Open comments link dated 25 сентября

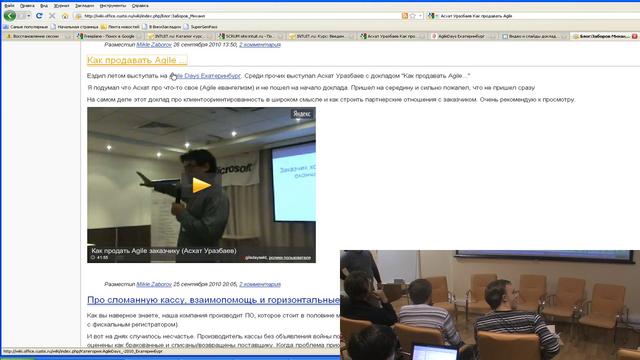coord(260,284)
